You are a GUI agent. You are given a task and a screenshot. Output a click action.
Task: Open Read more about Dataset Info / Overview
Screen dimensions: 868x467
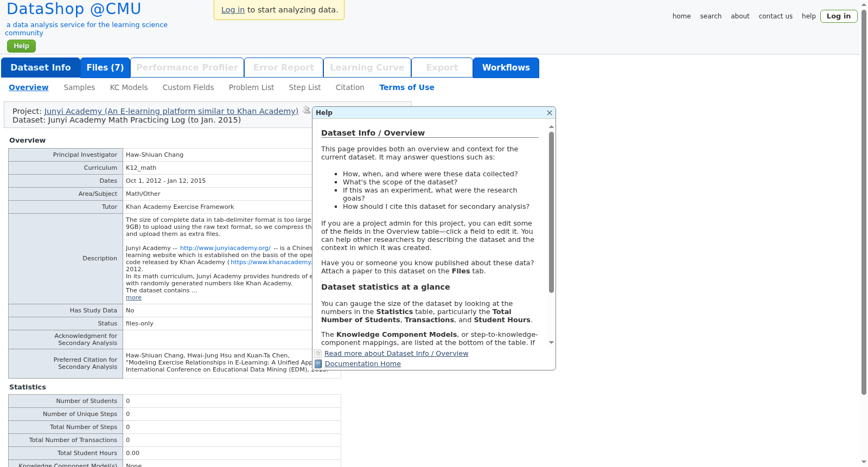point(397,354)
